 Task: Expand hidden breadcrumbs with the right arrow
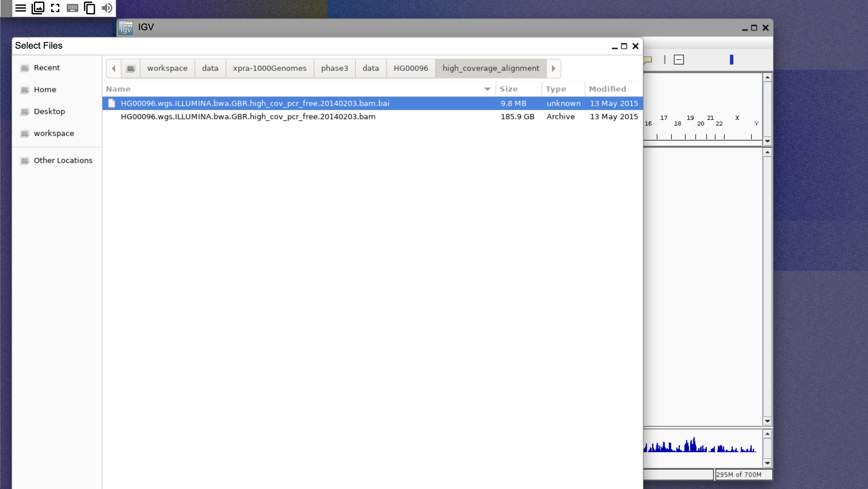point(554,68)
